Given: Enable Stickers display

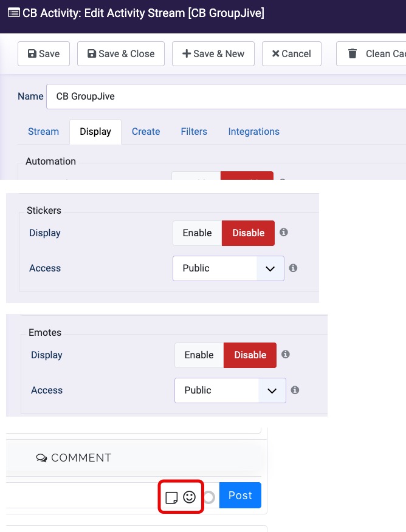Looking at the screenshot, I should [x=197, y=233].
